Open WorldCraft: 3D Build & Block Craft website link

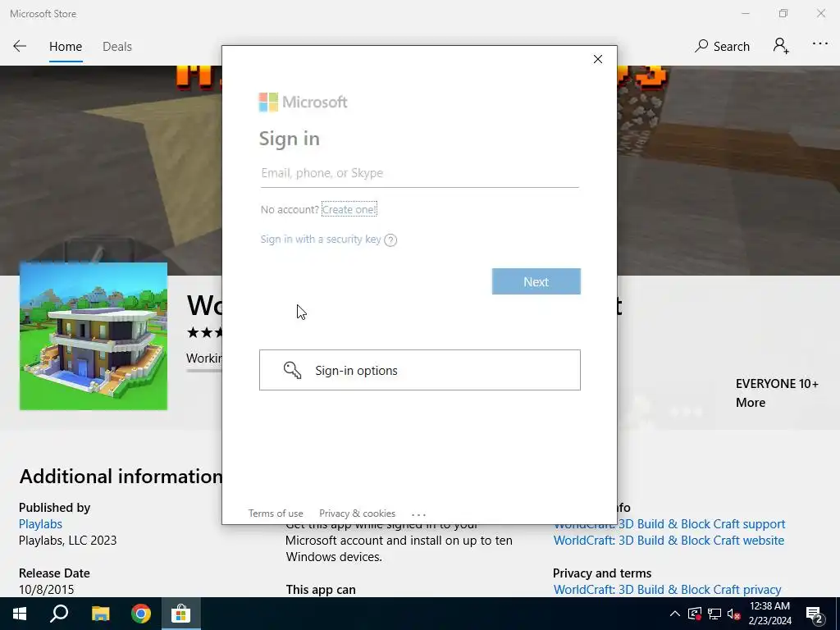(669, 540)
